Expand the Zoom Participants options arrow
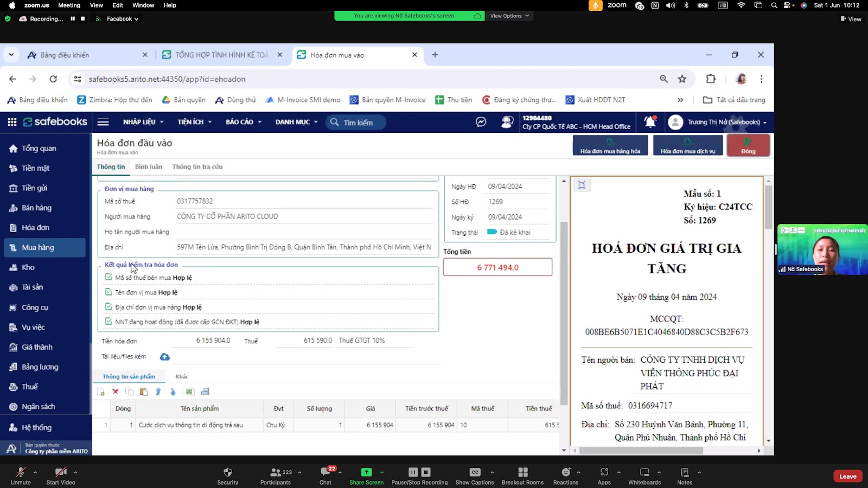The image size is (868, 488). click(x=299, y=472)
